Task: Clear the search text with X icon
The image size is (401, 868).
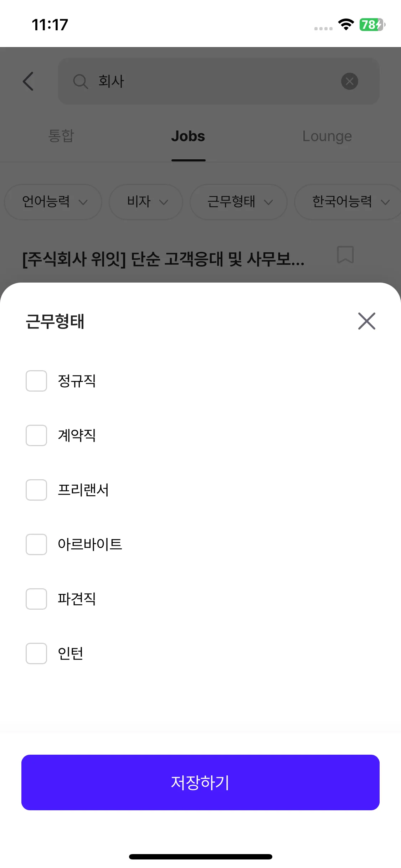Action: pos(349,81)
